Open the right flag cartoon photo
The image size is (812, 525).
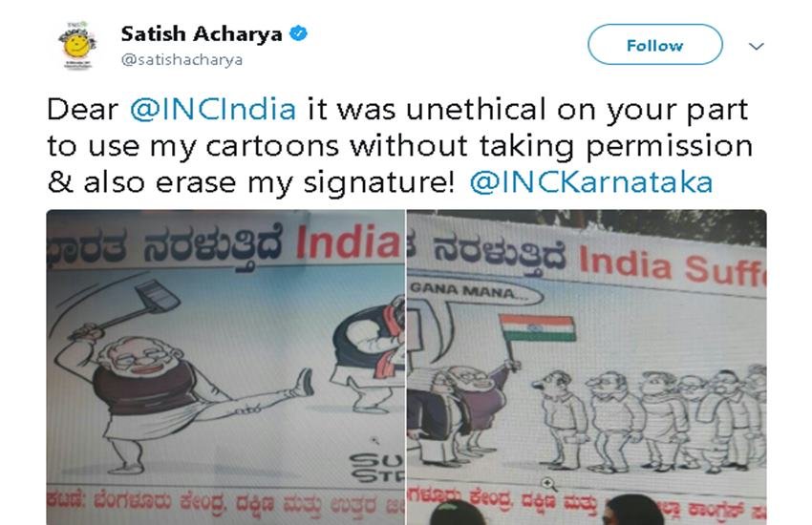pos(587,367)
